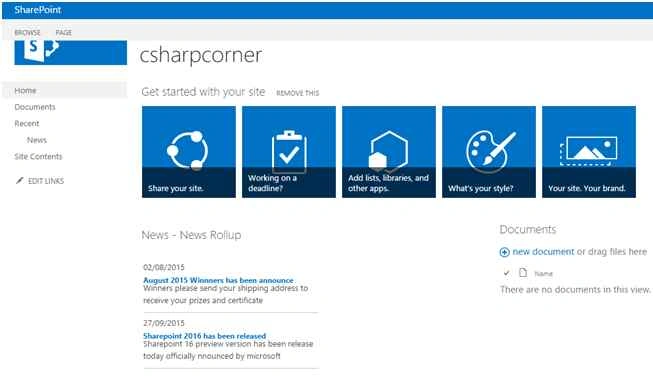Screen dimensions: 653x381
Task: Click the csharpcorner site title
Action: coord(201,55)
